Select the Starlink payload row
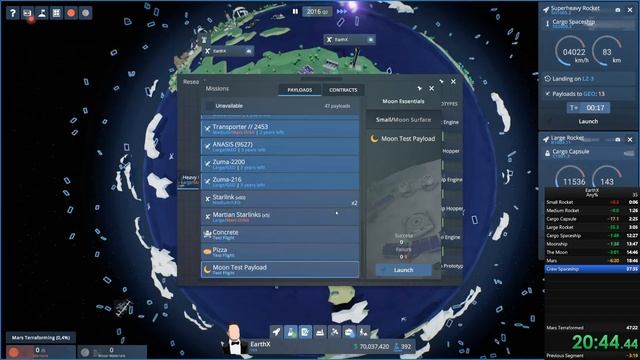This screenshot has height=360, width=640. pyautogui.click(x=280, y=199)
